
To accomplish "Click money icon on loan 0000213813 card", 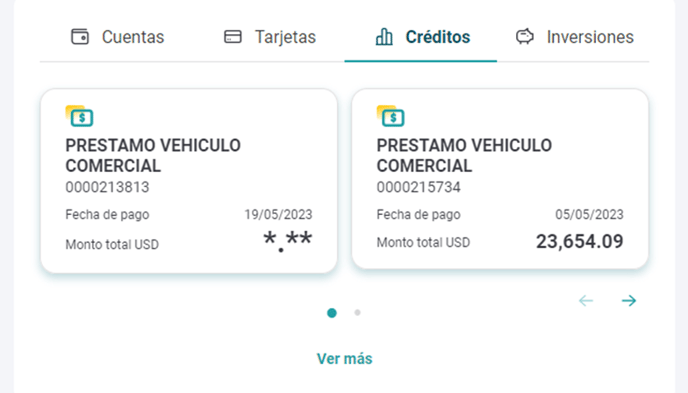I will coord(79,116).
